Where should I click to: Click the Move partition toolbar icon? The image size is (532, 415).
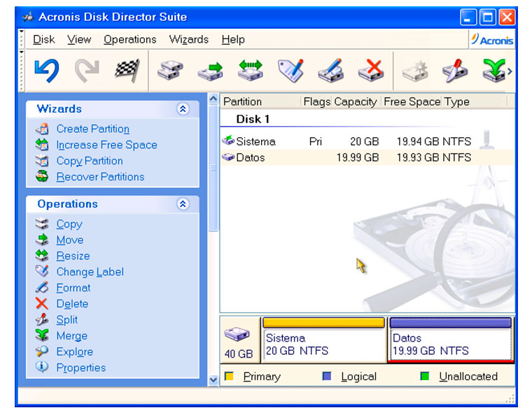coord(211,71)
